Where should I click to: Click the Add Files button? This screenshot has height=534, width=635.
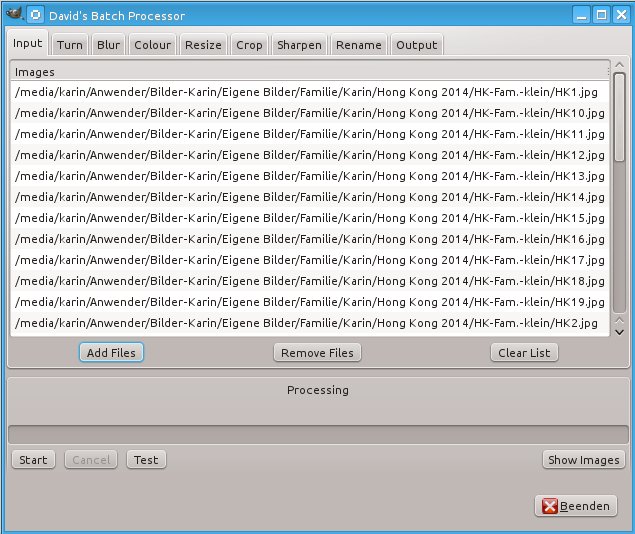(111, 353)
